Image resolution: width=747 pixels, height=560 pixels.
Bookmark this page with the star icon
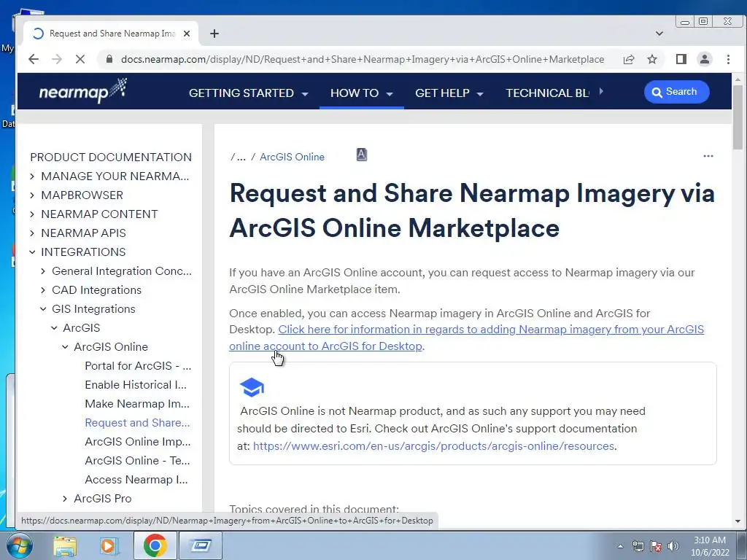(652, 59)
